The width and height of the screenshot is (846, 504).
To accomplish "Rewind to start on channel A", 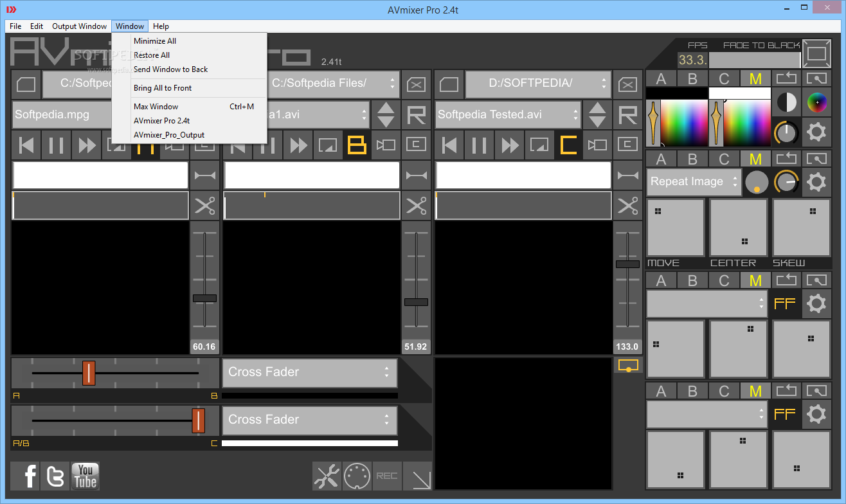I will click(x=26, y=145).
